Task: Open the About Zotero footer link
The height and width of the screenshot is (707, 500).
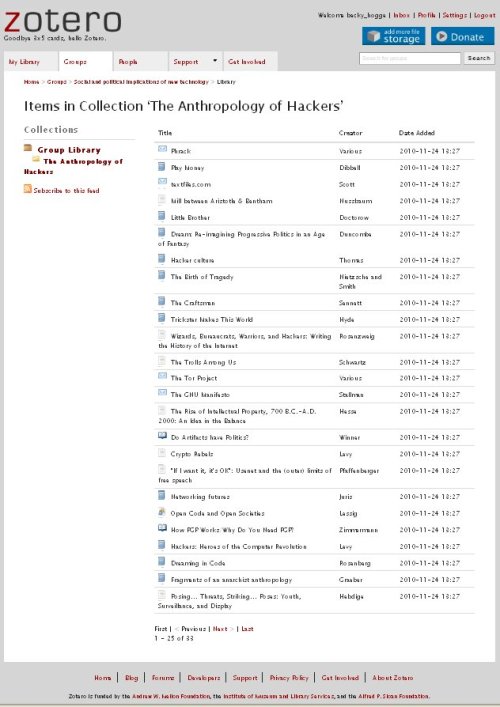Action: pos(392,677)
